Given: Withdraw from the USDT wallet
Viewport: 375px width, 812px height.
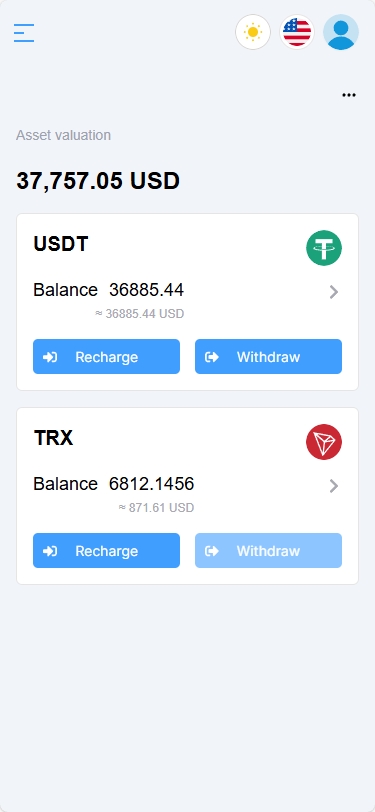Looking at the screenshot, I should tap(268, 356).
